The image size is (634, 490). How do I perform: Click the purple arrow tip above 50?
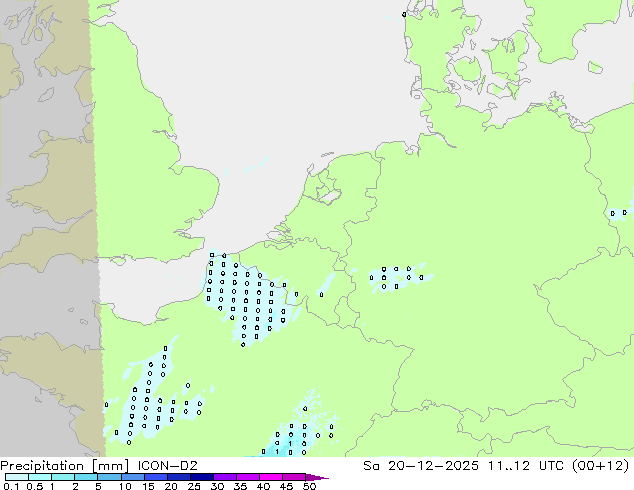317,477
